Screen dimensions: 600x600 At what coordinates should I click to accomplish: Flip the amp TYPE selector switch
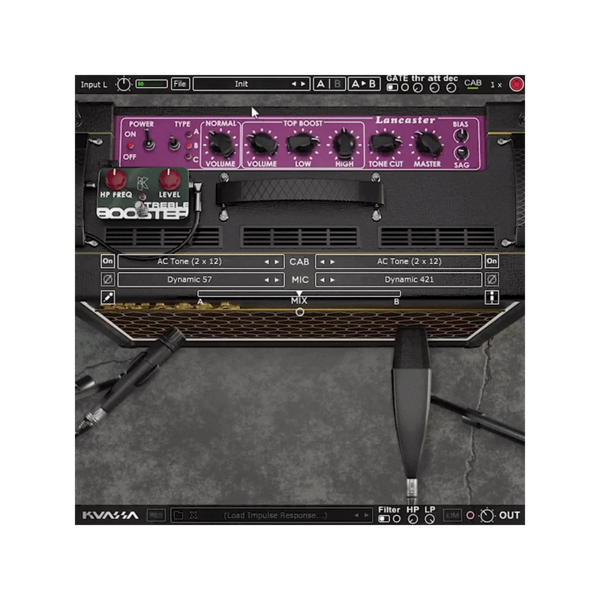point(174,144)
